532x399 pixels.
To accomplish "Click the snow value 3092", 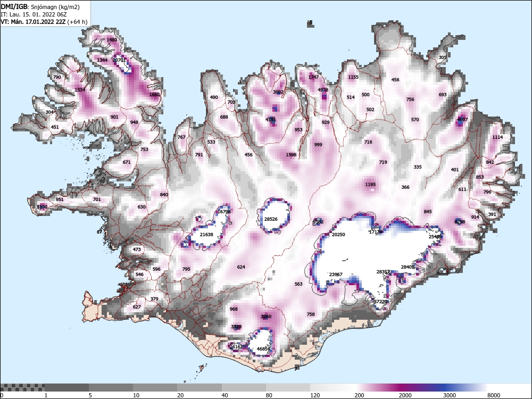I will click(279, 92).
